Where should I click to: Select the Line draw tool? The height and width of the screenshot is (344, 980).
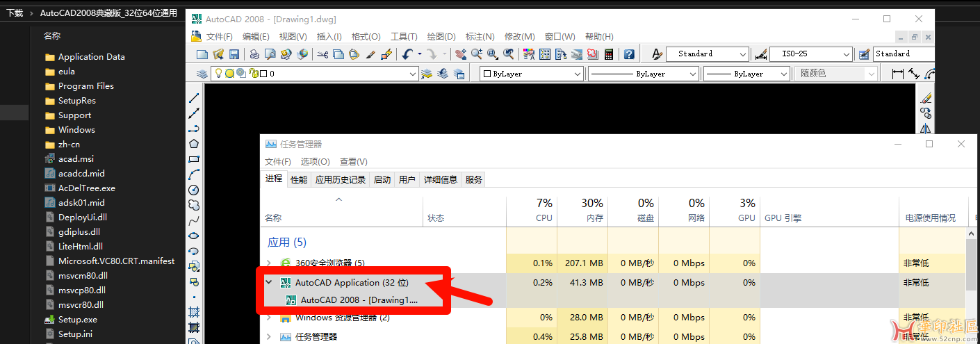point(195,98)
